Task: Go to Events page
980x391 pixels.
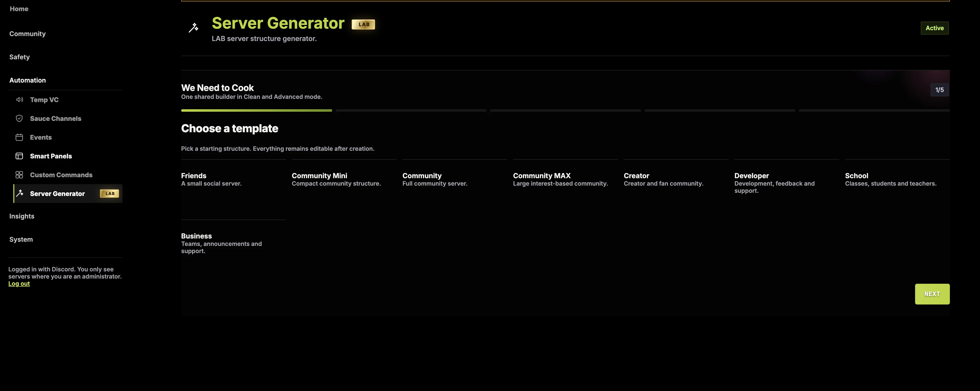Action: 68,137
